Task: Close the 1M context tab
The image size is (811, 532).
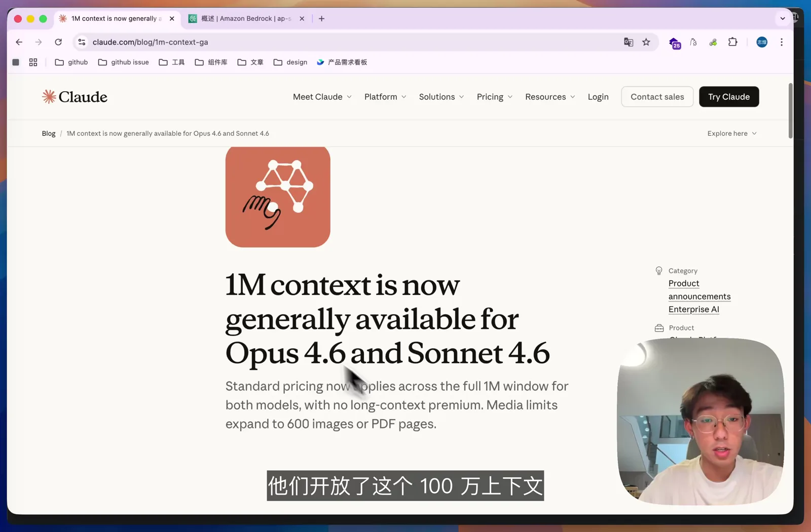Action: [x=172, y=19]
